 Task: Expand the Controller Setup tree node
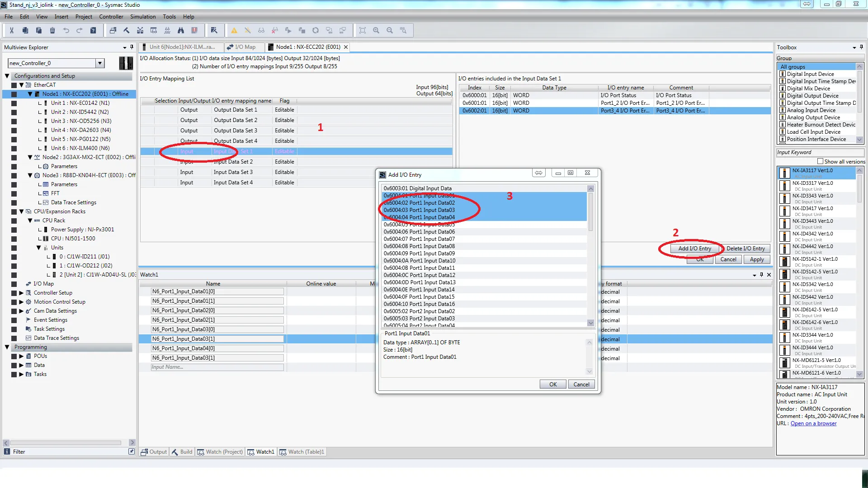21,293
